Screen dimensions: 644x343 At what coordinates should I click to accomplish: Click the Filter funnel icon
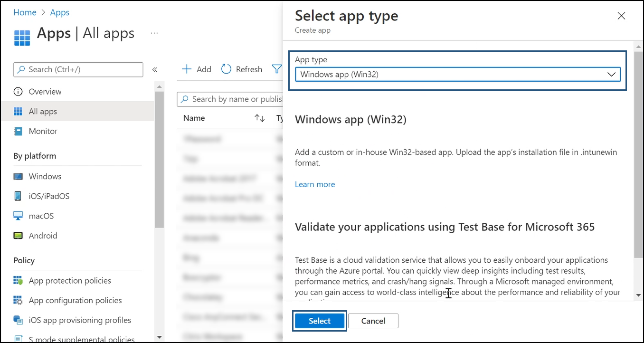coord(276,69)
